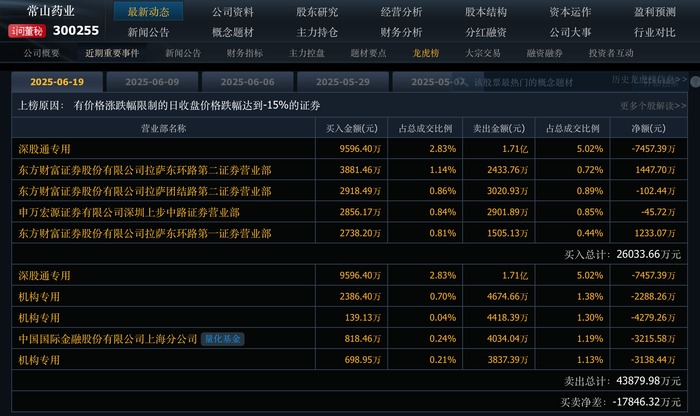Click 净额(元) column header
The height and width of the screenshot is (416, 700).
648,129
